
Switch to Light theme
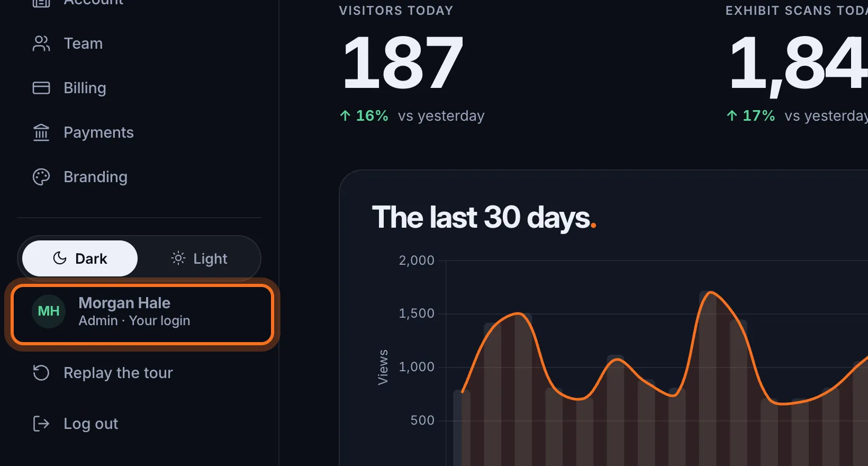(199, 258)
